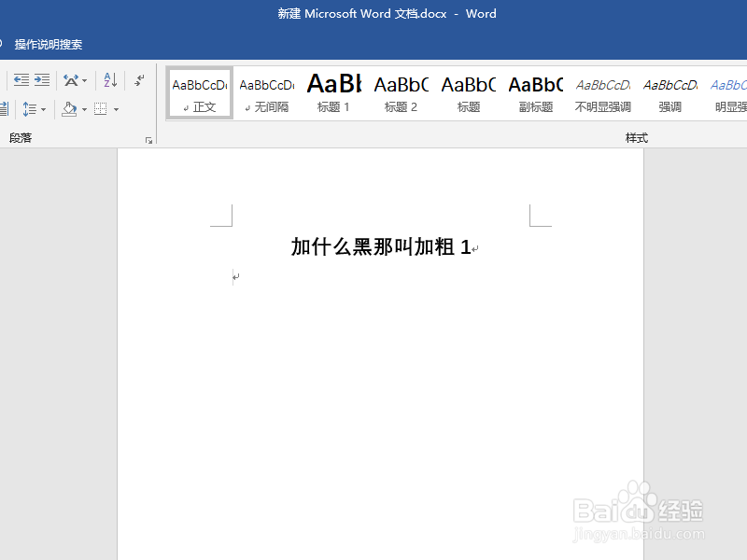This screenshot has height=560, width=747.
Task: Click the Increase Indent icon
Action: [x=40, y=80]
